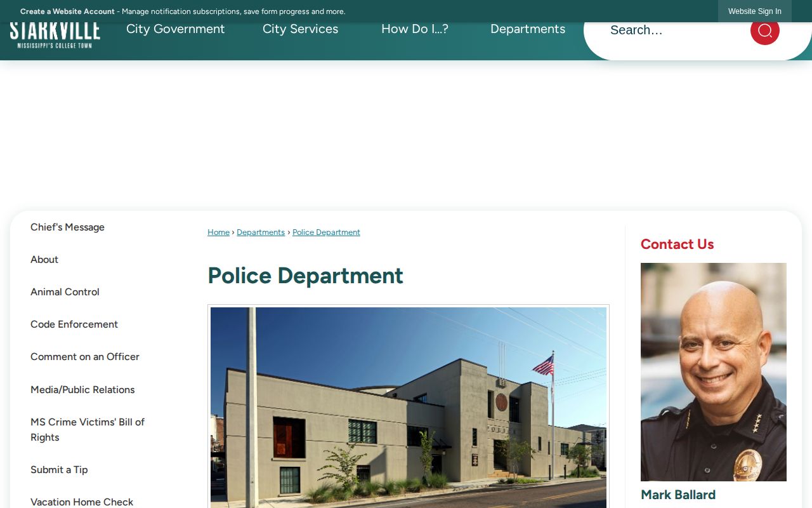Click the red search magnifier button
The height and width of the screenshot is (508, 812).
[x=764, y=30]
